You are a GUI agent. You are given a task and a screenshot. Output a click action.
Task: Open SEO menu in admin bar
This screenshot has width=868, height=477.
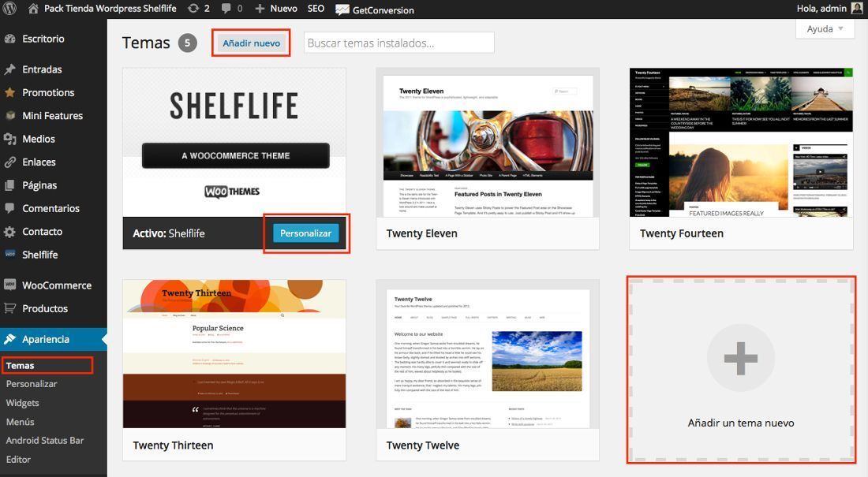point(316,9)
